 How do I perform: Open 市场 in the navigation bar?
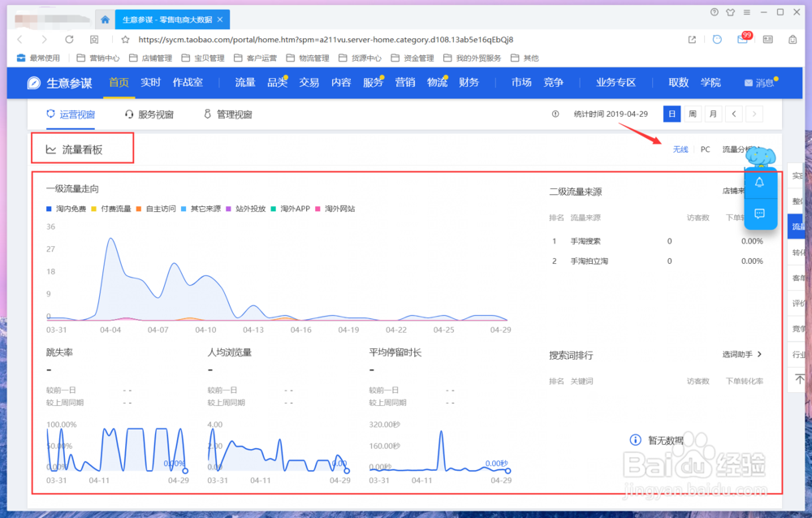pyautogui.click(x=521, y=82)
